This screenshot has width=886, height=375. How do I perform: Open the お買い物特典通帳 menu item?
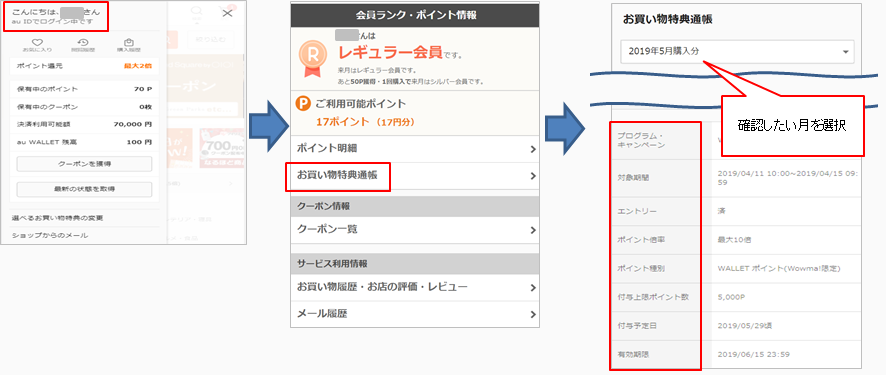[x=415, y=176]
